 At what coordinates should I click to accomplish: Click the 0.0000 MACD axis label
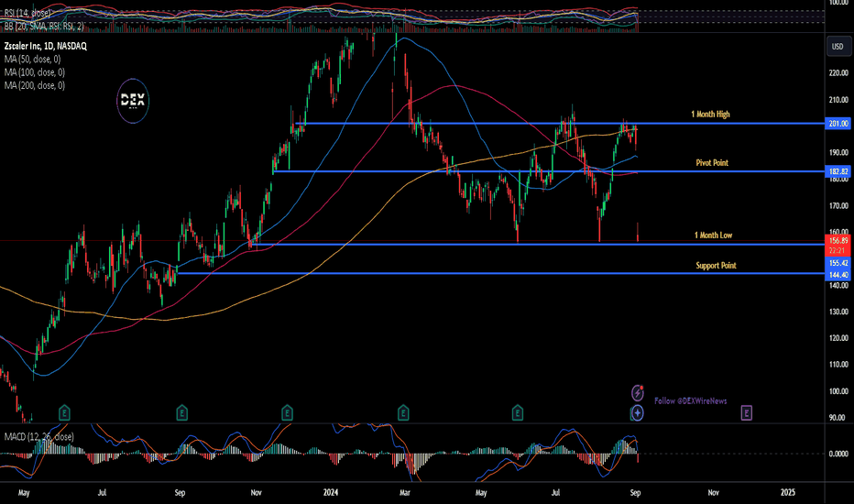click(x=838, y=454)
